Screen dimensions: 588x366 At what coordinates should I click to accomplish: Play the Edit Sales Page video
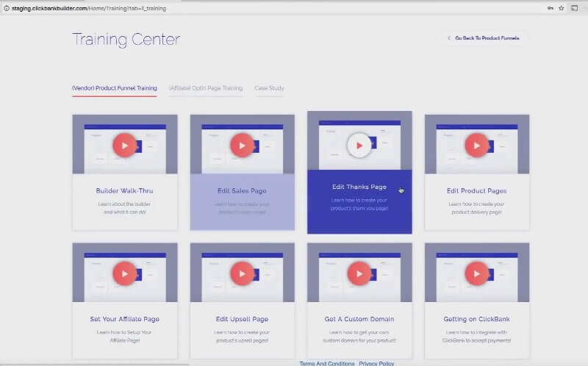[x=242, y=145]
